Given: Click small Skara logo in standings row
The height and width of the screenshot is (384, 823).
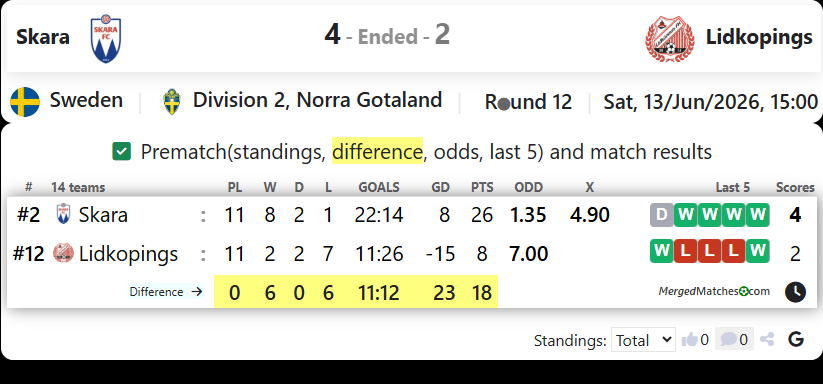Looking at the screenshot, I should 63,214.
